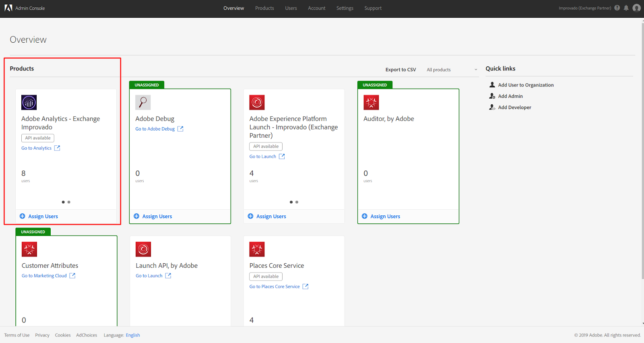
Task: Select second pagination dot on Adobe Analytics card
Action: coord(69,202)
